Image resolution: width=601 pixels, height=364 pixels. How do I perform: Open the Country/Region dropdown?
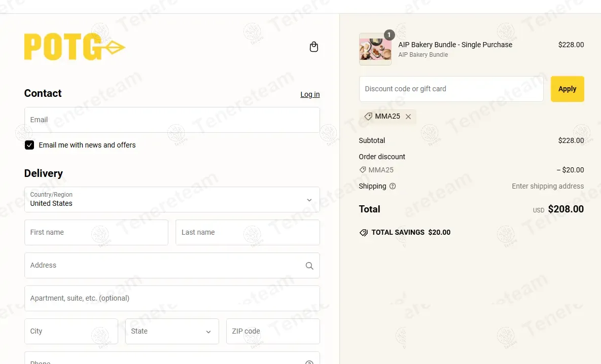(x=172, y=199)
